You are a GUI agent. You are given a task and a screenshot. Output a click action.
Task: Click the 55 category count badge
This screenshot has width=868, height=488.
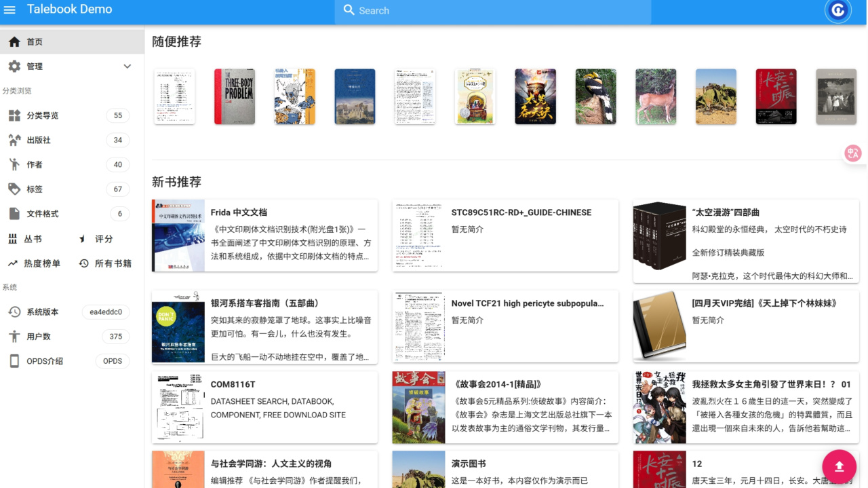[118, 116]
